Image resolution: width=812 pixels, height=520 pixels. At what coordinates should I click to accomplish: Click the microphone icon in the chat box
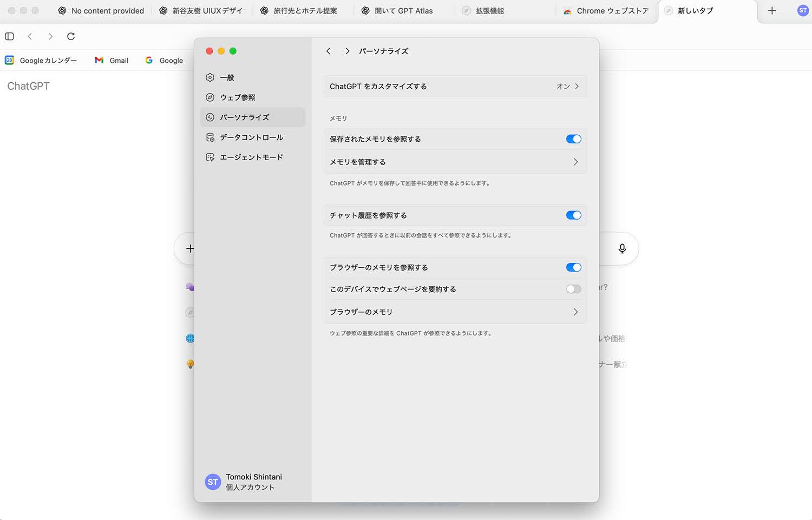(x=622, y=248)
